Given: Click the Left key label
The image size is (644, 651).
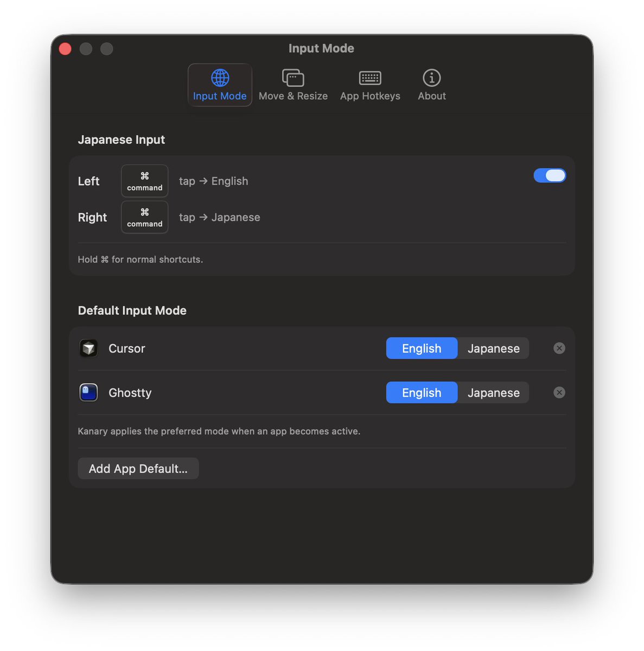Looking at the screenshot, I should pos(88,181).
